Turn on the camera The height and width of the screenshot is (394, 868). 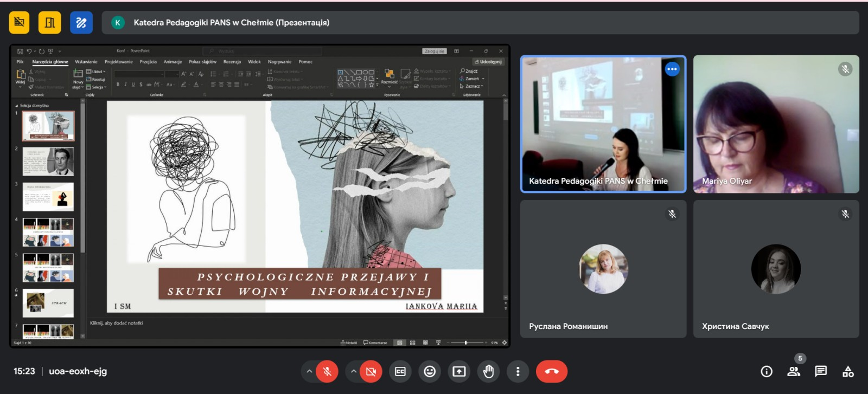click(371, 371)
